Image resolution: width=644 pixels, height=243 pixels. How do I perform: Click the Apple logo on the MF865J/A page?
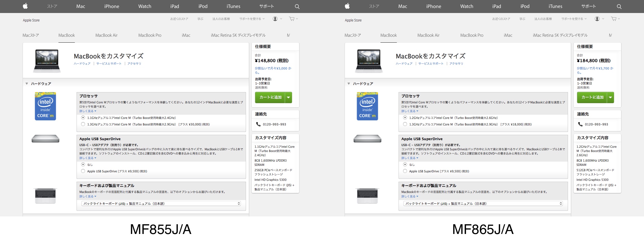347,6
